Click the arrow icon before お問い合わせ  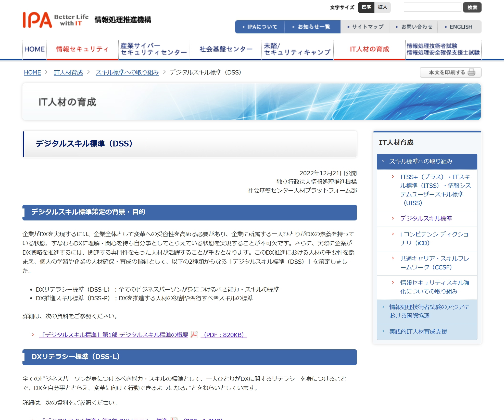[x=397, y=27]
